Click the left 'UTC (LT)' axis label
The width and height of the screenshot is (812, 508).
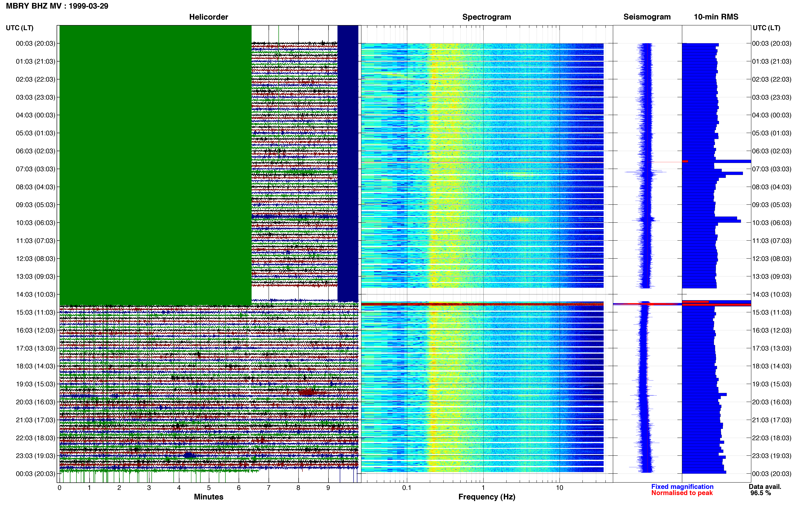19,28
